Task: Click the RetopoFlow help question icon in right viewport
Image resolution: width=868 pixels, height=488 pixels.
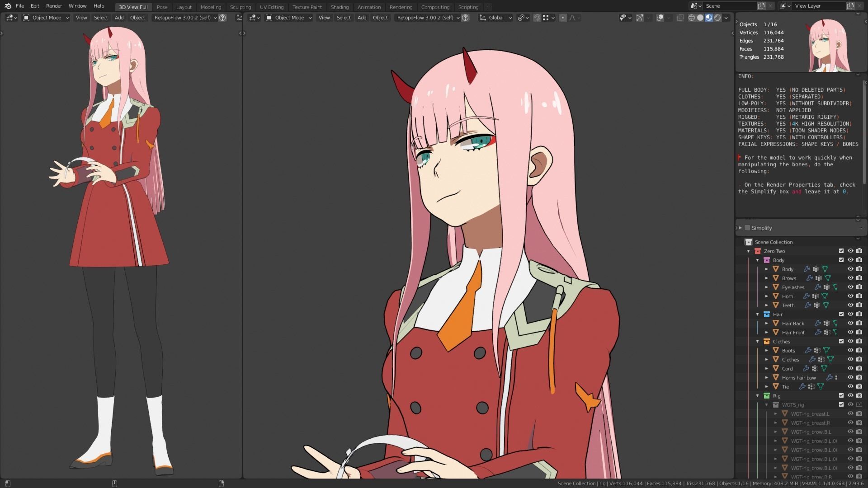Action: point(465,18)
